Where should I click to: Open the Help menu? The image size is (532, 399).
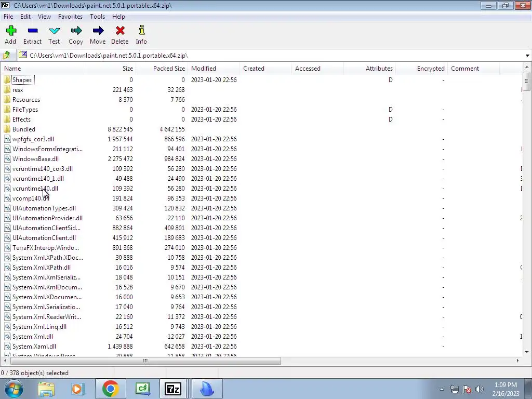(118, 16)
